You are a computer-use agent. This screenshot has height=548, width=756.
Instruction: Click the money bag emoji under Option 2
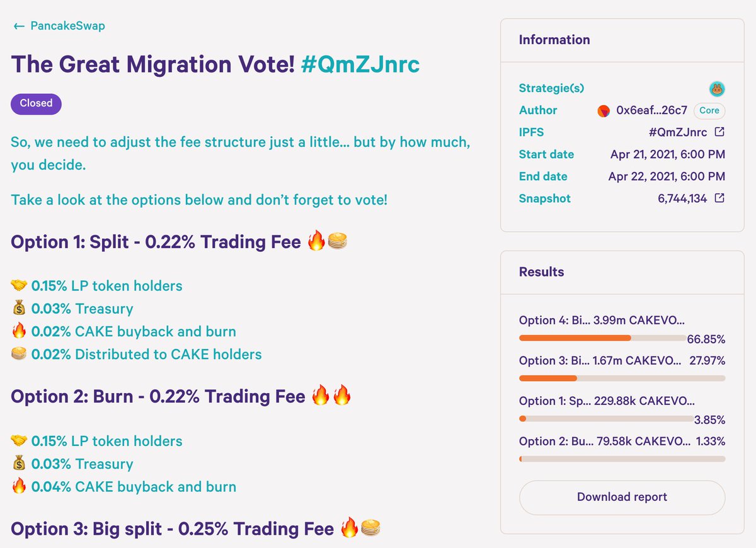click(18, 464)
